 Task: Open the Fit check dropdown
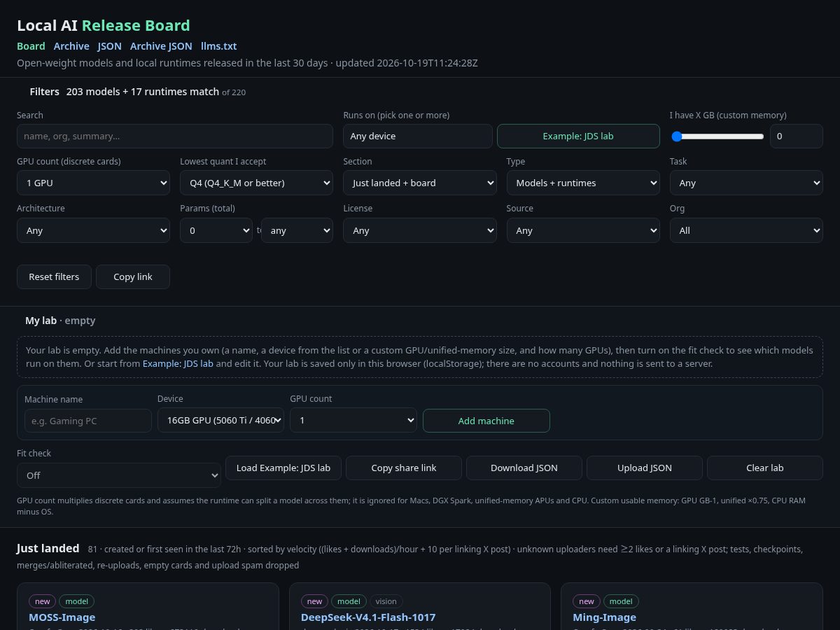119,475
